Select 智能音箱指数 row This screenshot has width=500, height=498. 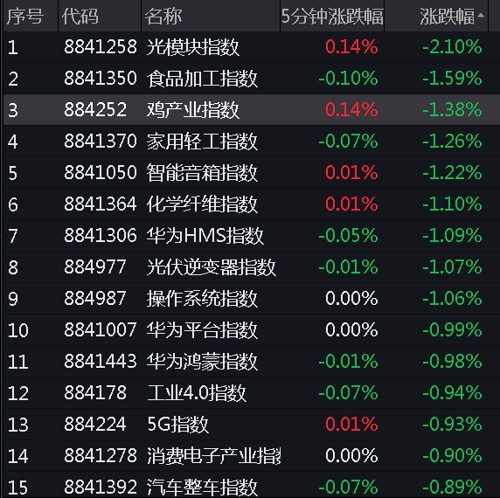[x=252, y=172]
